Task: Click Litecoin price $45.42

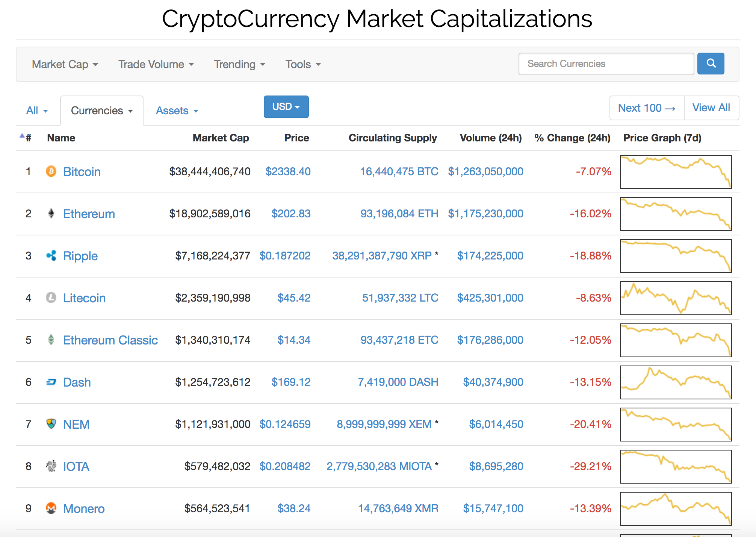Action: click(294, 298)
